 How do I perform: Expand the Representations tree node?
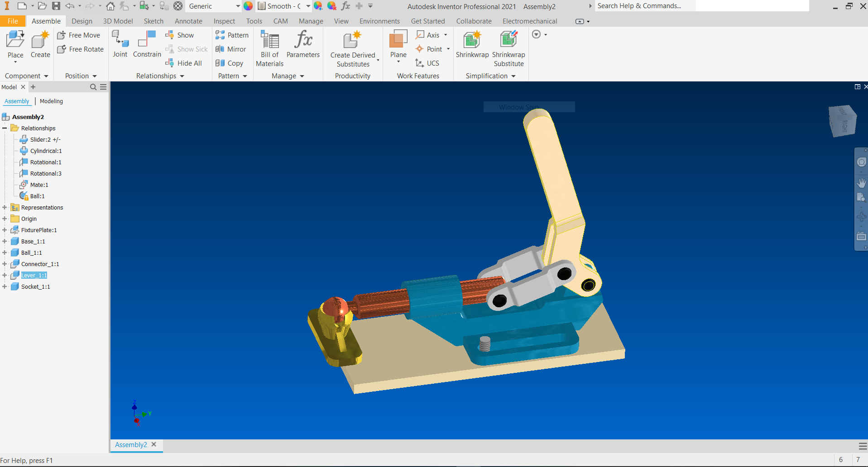pos(4,207)
